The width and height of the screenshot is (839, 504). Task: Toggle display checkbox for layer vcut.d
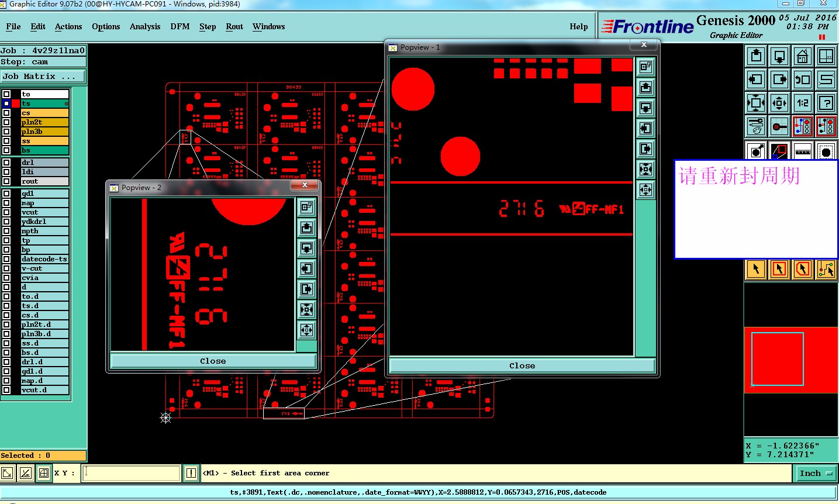click(x=6, y=389)
